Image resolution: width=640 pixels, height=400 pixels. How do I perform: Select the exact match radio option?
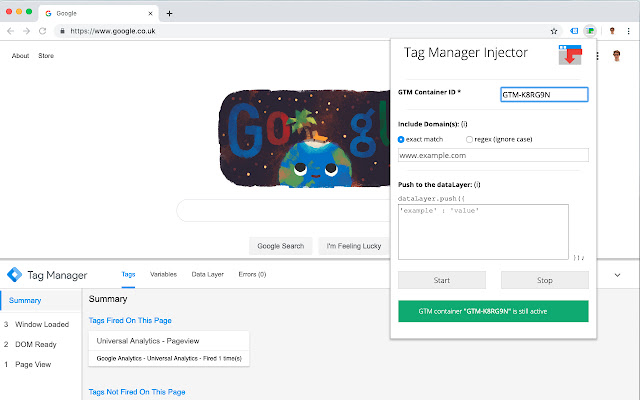(x=402, y=139)
